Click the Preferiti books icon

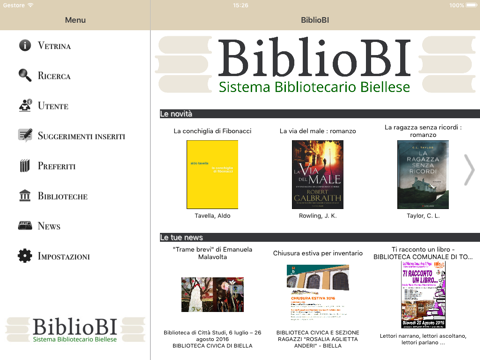[x=25, y=166]
